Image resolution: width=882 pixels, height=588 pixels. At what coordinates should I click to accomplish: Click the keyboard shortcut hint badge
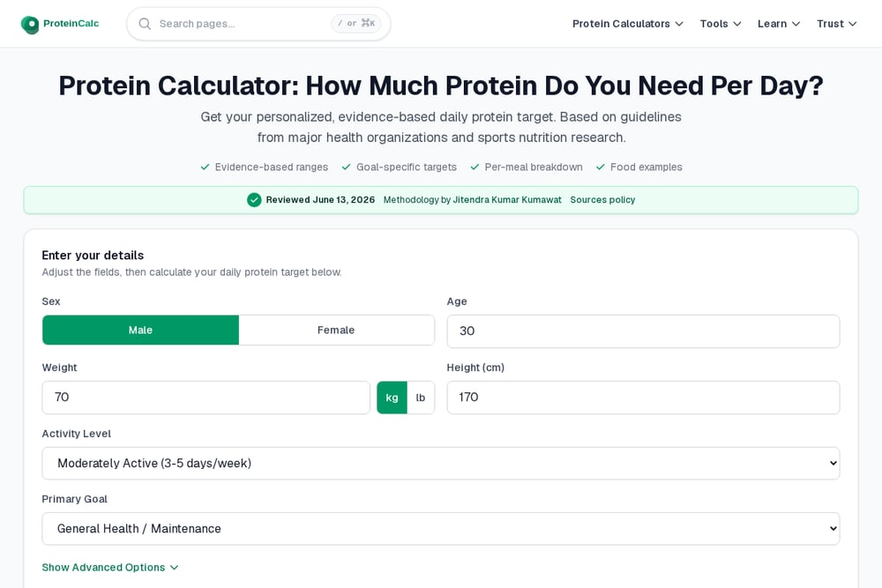pyautogui.click(x=356, y=24)
